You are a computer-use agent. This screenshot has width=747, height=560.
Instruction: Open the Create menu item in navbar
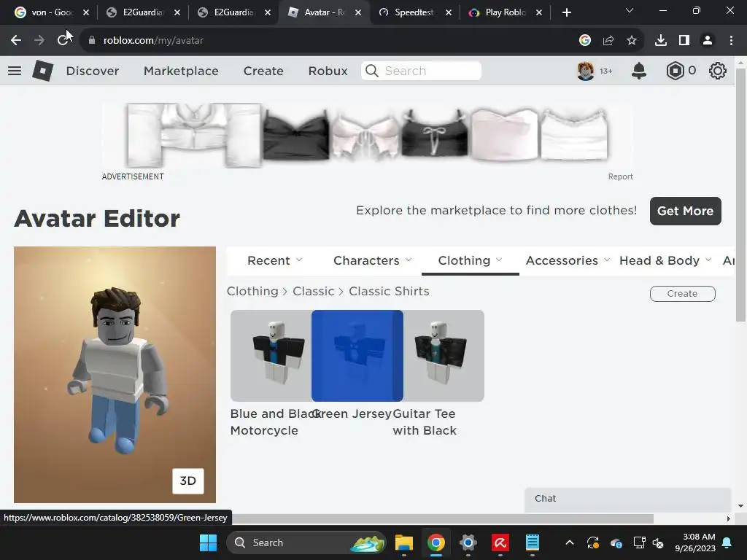(x=263, y=71)
